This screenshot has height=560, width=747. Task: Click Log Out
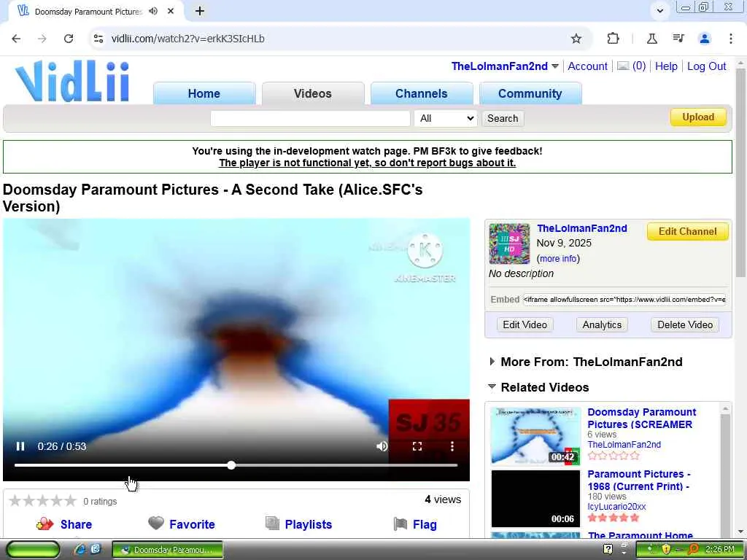tap(706, 66)
